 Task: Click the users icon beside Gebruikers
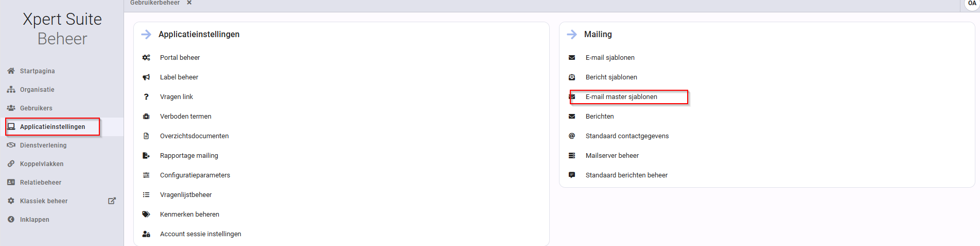pos(11,108)
